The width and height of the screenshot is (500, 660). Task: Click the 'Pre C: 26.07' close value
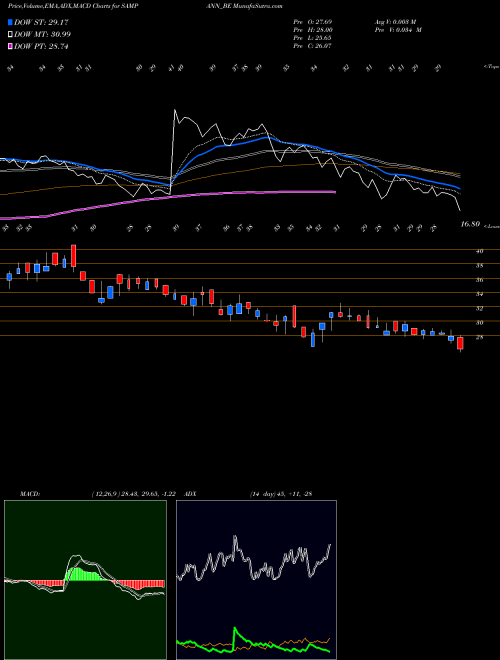pyautogui.click(x=313, y=46)
